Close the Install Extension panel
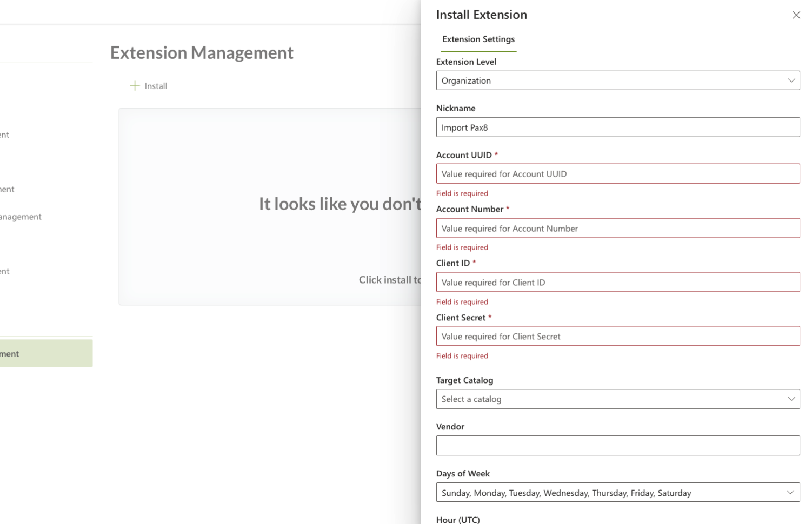 (x=796, y=15)
